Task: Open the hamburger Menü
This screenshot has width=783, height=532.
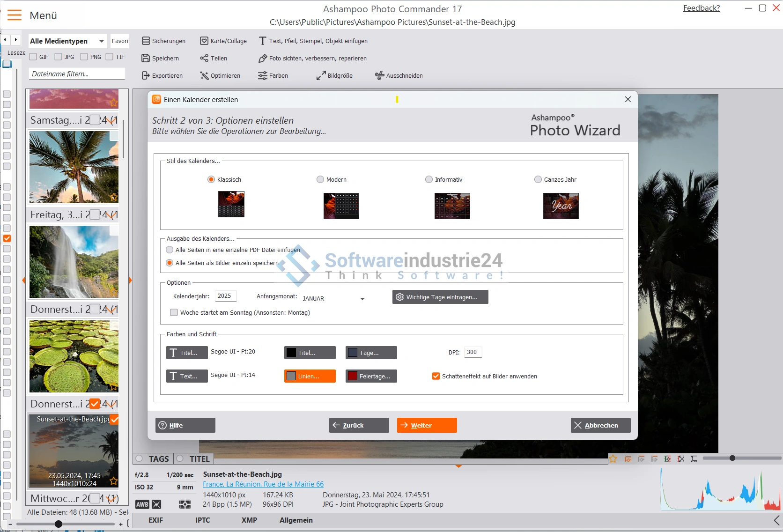Action: [15, 15]
